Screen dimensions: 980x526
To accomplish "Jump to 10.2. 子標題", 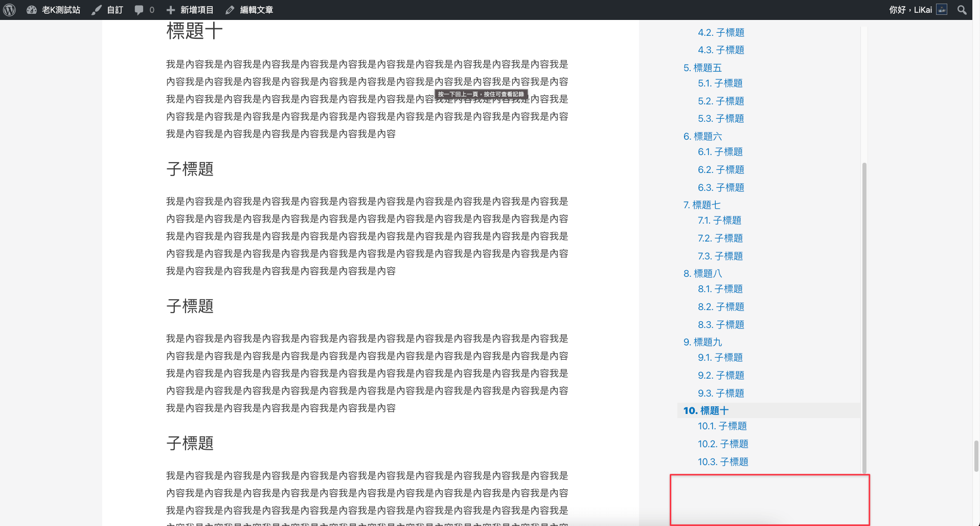I will (x=723, y=444).
